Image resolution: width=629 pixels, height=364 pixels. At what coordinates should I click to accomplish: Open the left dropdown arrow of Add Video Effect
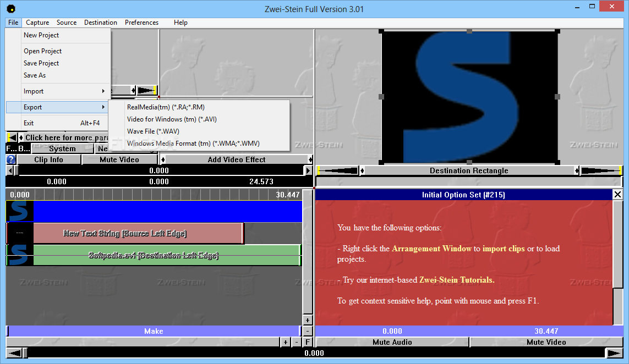(x=163, y=159)
